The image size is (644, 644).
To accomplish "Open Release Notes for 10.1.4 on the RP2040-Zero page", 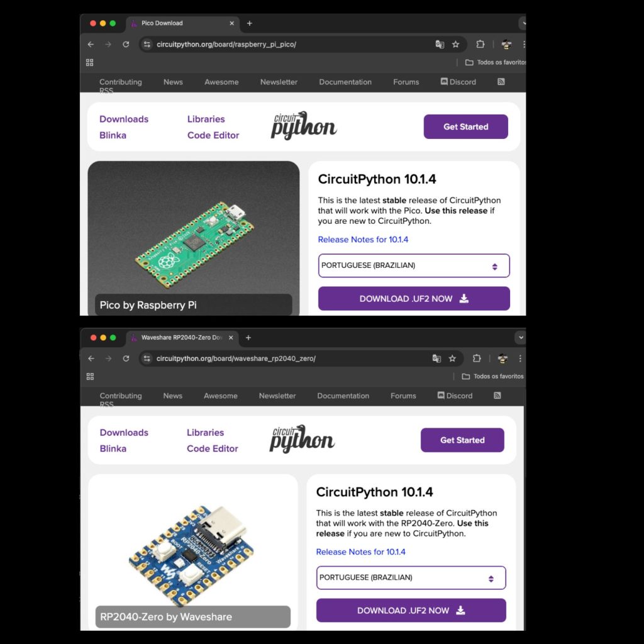I will (x=360, y=552).
